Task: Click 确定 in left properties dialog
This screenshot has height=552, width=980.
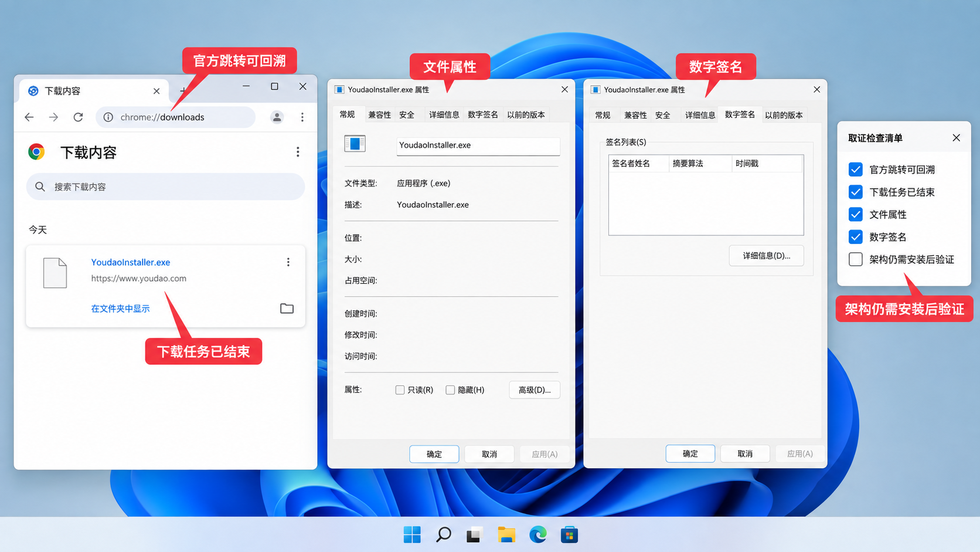Action: click(x=434, y=454)
